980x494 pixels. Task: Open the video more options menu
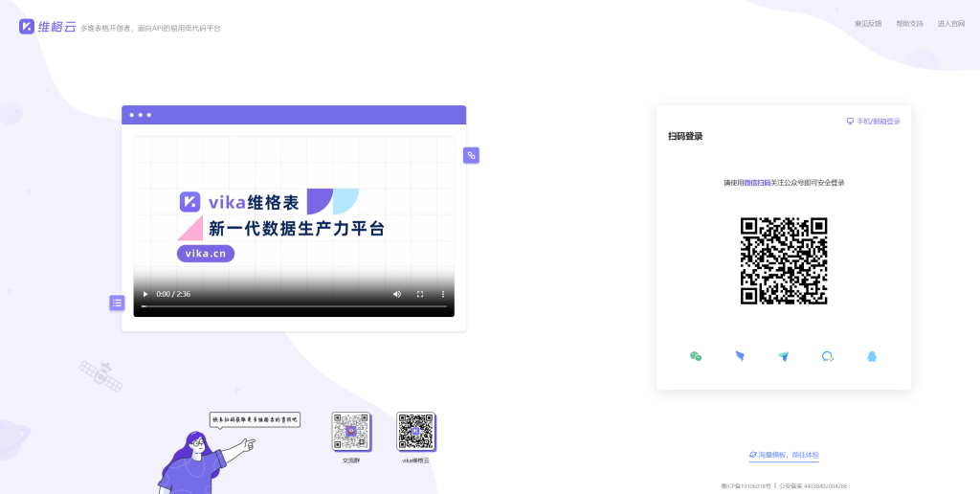[443, 294]
